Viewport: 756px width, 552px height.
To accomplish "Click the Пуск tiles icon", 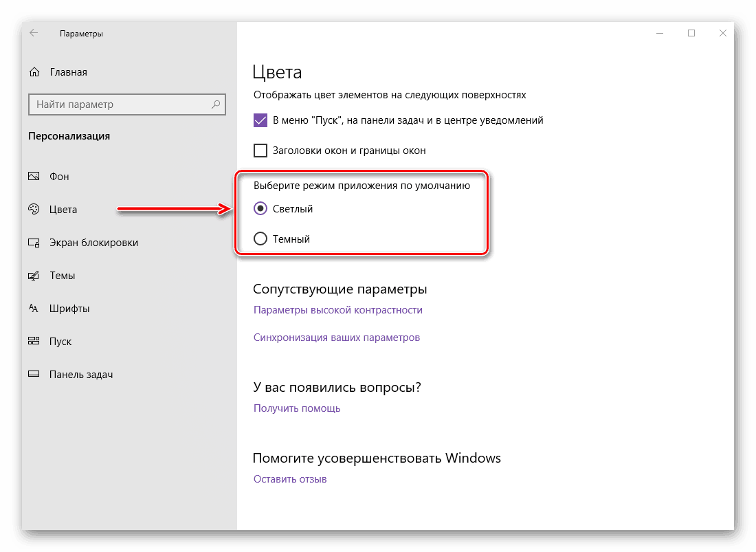I will pyautogui.click(x=34, y=341).
